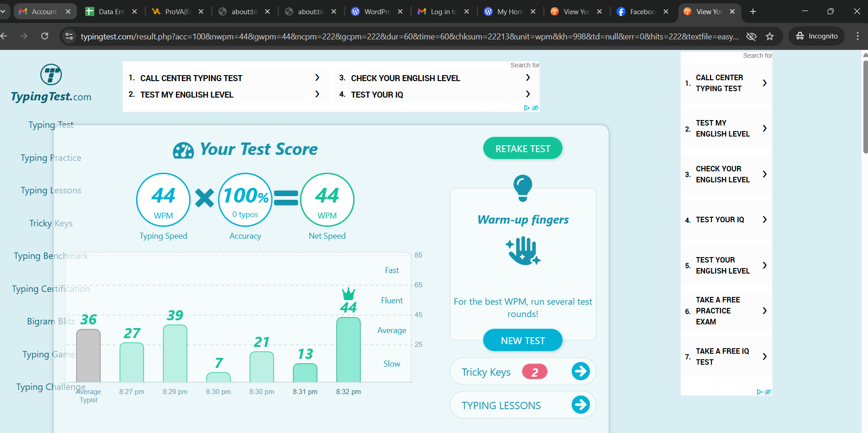
Task: Open the site settings tune icon in address bar
Action: click(x=69, y=36)
